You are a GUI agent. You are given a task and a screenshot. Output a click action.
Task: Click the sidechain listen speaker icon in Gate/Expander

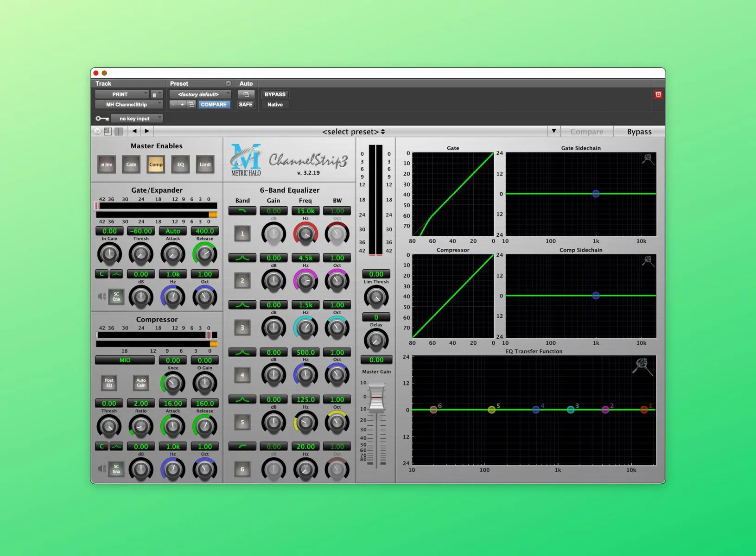102,296
